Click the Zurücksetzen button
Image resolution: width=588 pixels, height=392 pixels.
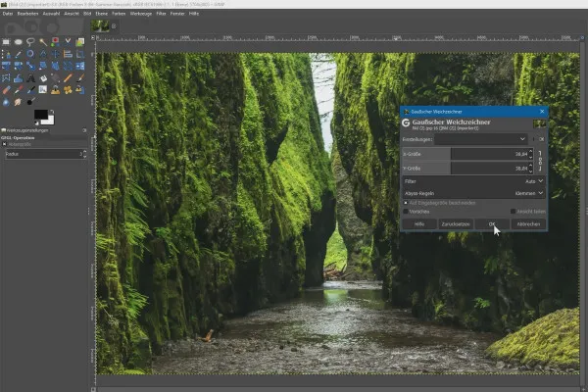click(x=456, y=224)
